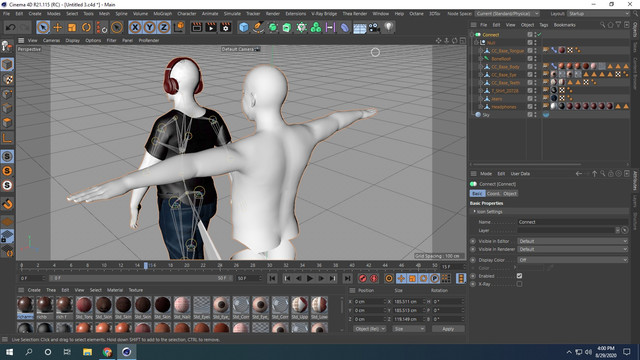This screenshot has height=360, width=640.
Task: Open the Layout Startup dropdown
Action: pos(599,13)
